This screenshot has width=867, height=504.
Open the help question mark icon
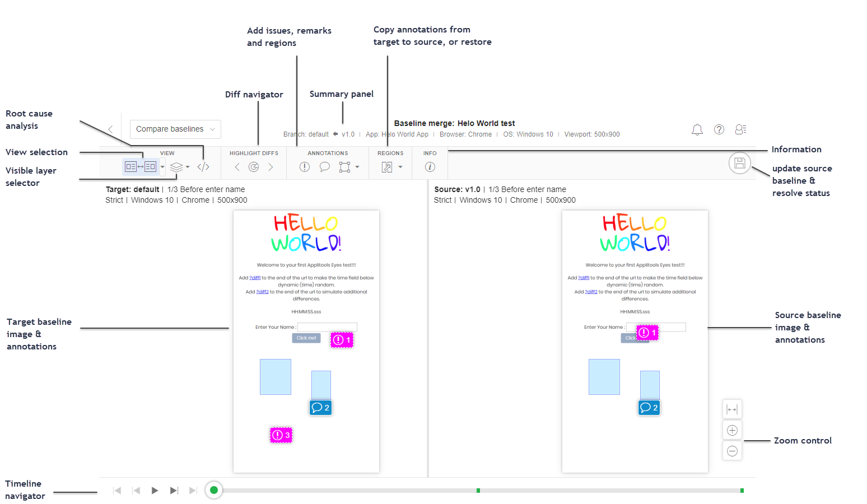(719, 129)
